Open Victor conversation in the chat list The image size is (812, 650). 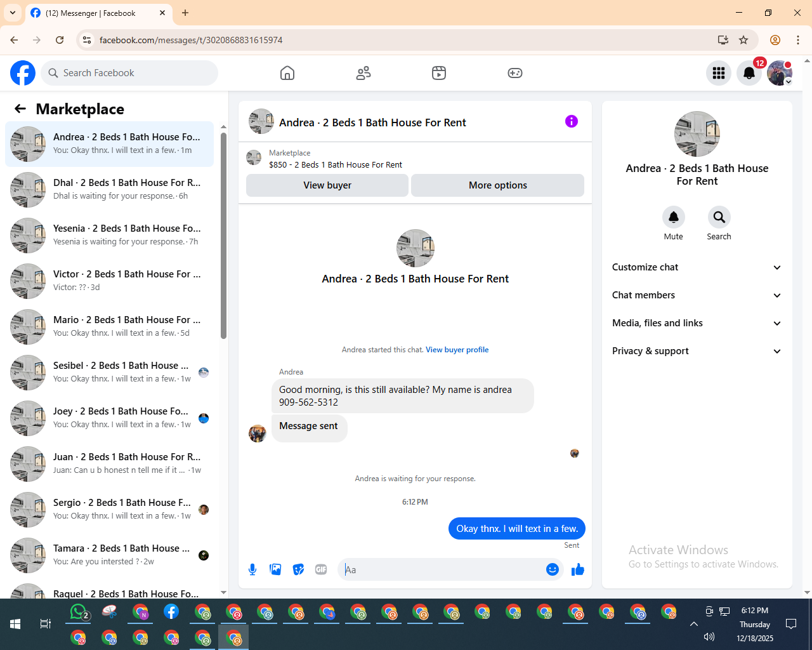[x=109, y=281]
